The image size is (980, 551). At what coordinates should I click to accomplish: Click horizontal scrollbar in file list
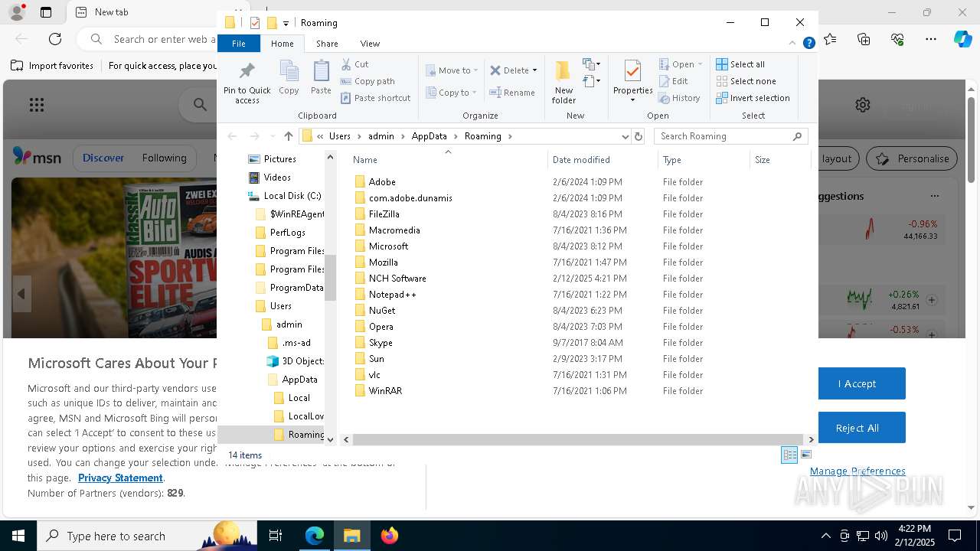pos(578,439)
